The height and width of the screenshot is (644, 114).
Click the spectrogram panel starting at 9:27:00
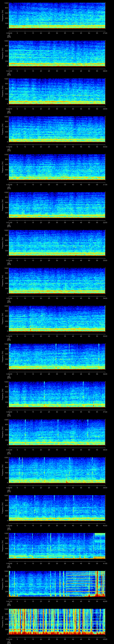pos(57,54)
